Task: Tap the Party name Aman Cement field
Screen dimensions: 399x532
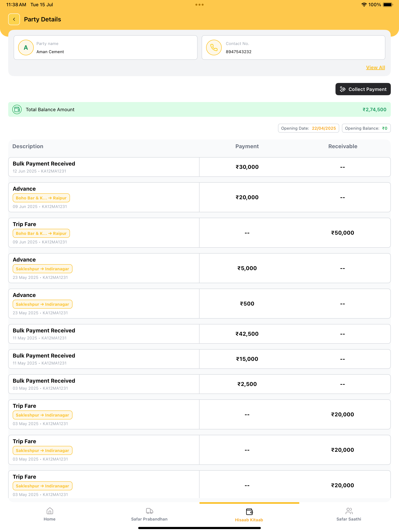Action: 106,48
